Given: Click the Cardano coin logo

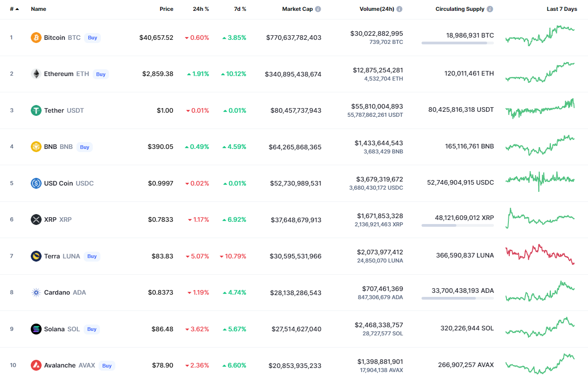Looking at the screenshot, I should (x=36, y=292).
